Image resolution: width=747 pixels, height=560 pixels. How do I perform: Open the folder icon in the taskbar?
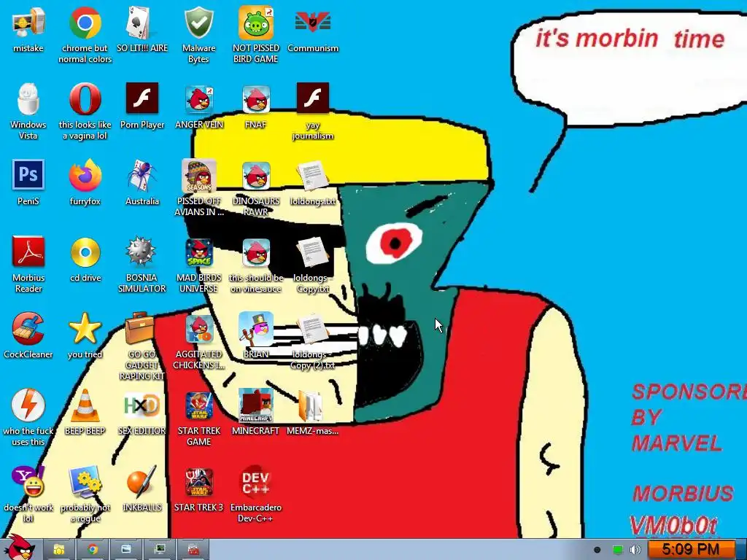click(58, 550)
